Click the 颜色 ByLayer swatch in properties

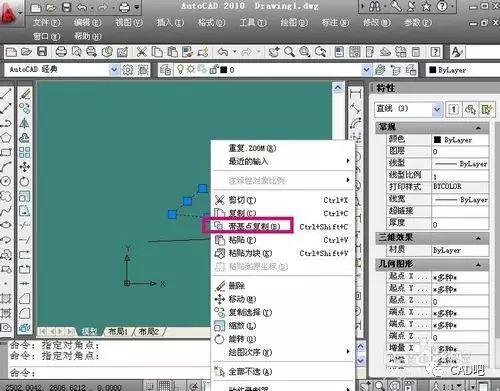pos(437,140)
